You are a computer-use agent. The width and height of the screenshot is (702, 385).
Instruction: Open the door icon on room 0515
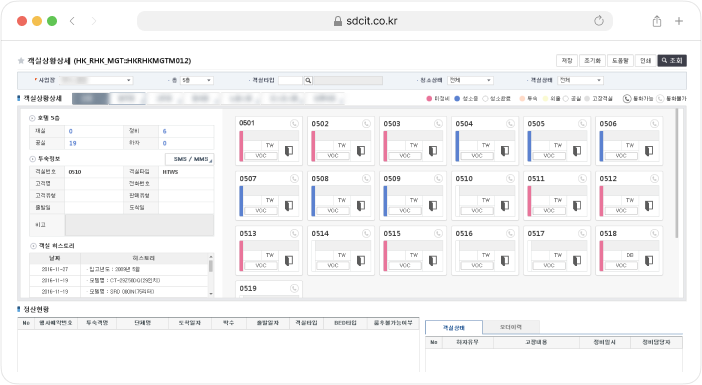(x=433, y=261)
